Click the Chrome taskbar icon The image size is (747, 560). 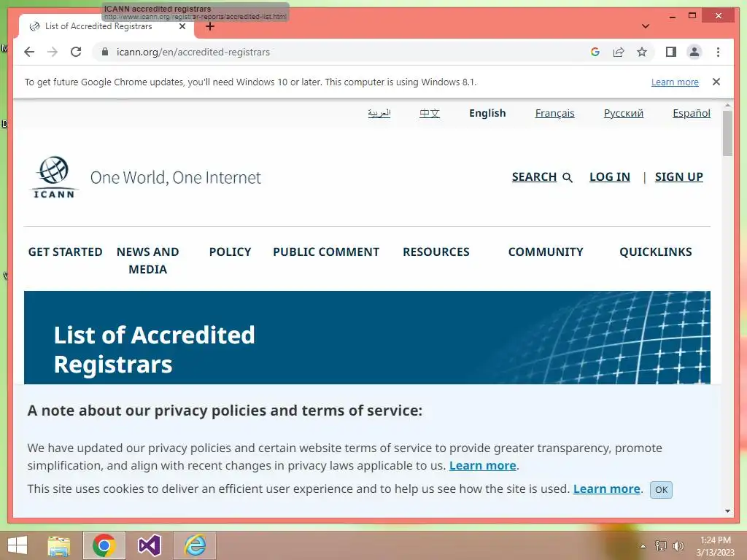pos(104,545)
